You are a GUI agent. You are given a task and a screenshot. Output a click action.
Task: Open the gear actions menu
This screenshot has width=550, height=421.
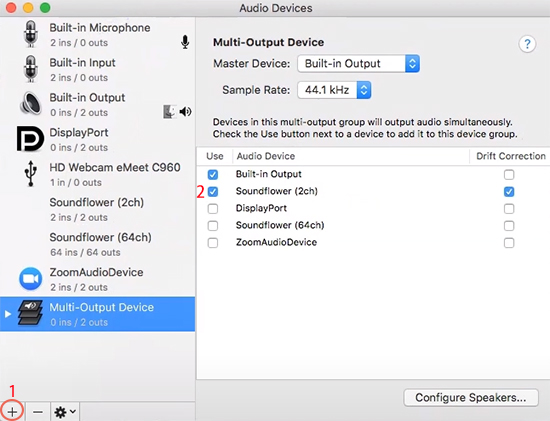65,412
